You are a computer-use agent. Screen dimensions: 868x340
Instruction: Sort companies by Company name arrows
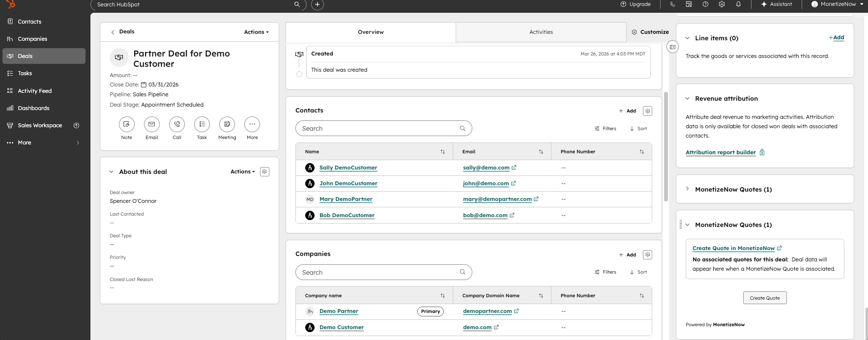click(x=443, y=296)
